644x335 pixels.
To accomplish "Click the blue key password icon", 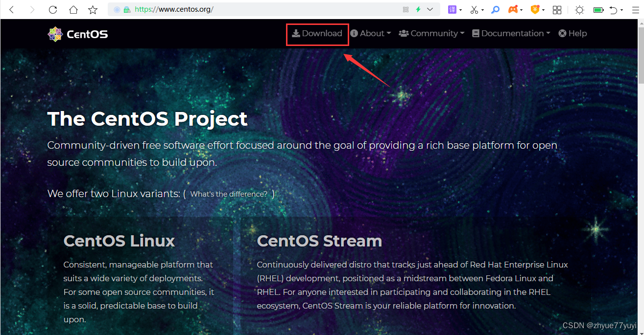I will tap(495, 9).
